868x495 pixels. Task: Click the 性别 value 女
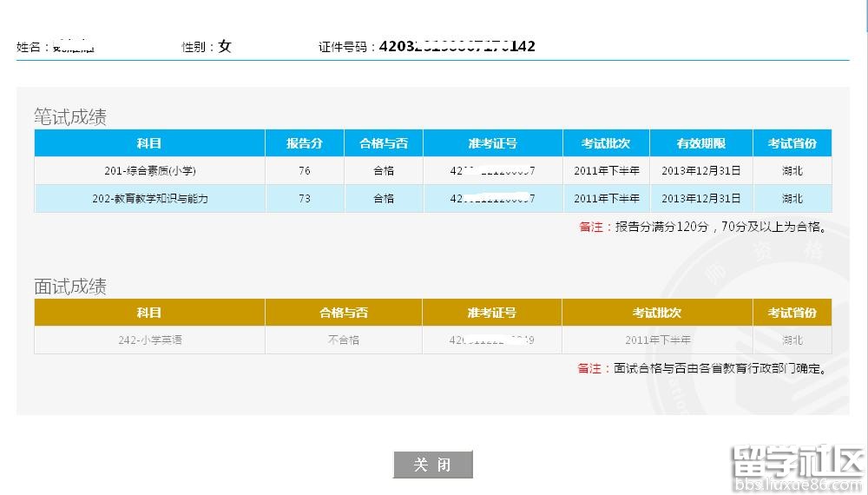coord(225,47)
